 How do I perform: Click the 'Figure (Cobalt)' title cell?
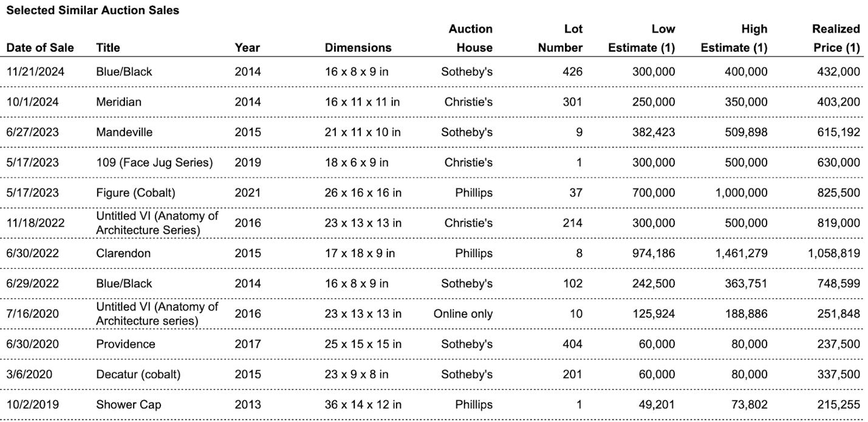point(135,193)
